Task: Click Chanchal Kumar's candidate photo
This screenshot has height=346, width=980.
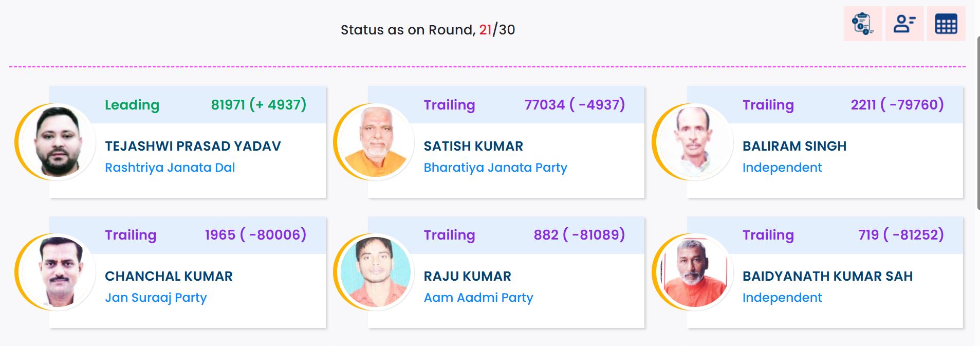Action: click(57, 272)
